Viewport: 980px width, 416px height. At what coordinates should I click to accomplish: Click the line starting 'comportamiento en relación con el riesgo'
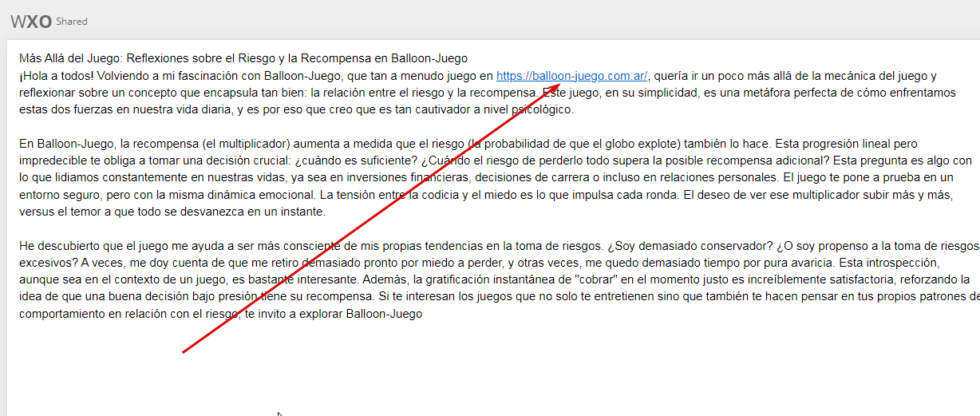click(220, 315)
